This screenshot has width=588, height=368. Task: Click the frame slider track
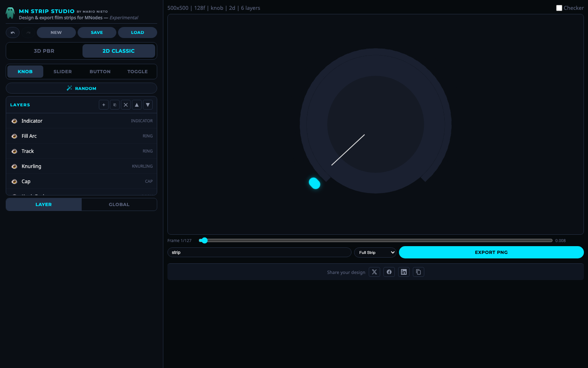tap(376, 240)
